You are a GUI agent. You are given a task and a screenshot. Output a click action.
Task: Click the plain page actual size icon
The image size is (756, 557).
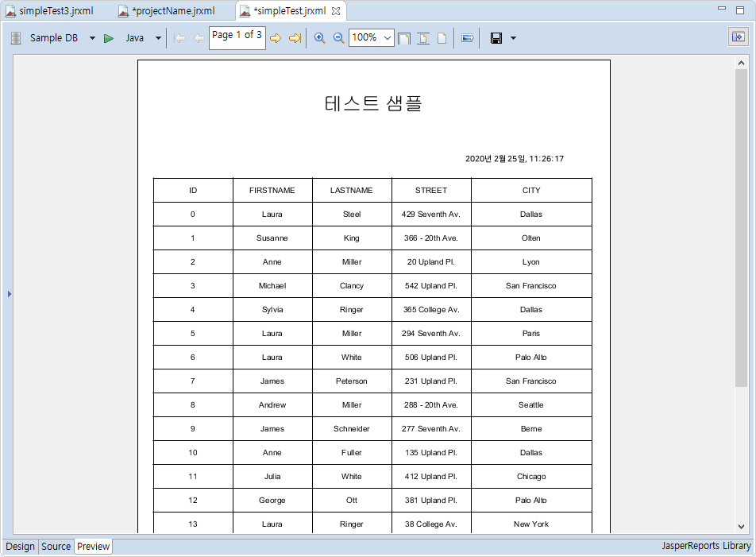tap(442, 38)
